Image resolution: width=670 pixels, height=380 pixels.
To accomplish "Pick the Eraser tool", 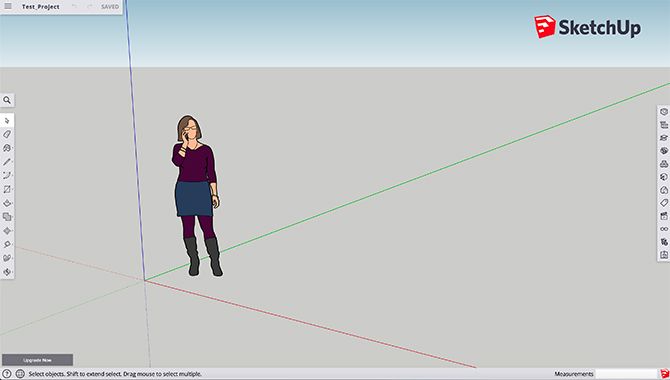I will point(7,134).
